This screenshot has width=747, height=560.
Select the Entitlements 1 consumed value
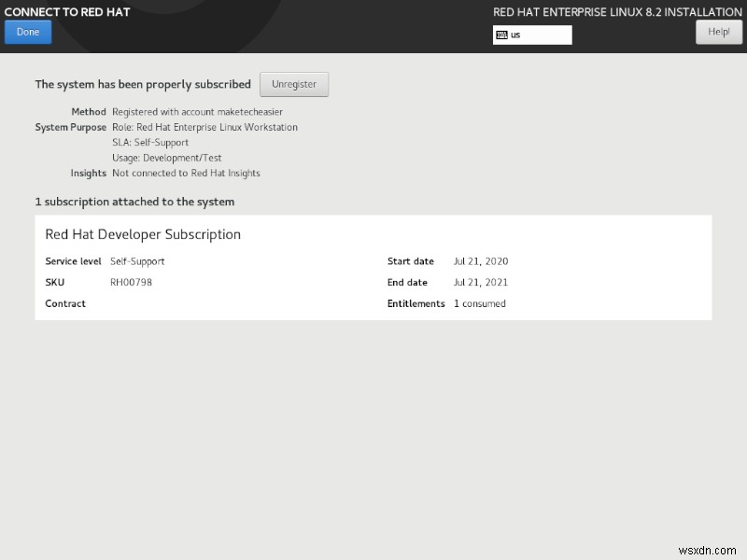point(479,303)
